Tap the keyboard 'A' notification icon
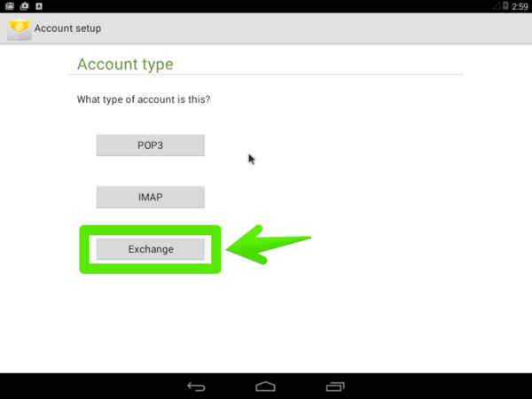Viewport: 532px width, 399px height. (x=39, y=6)
